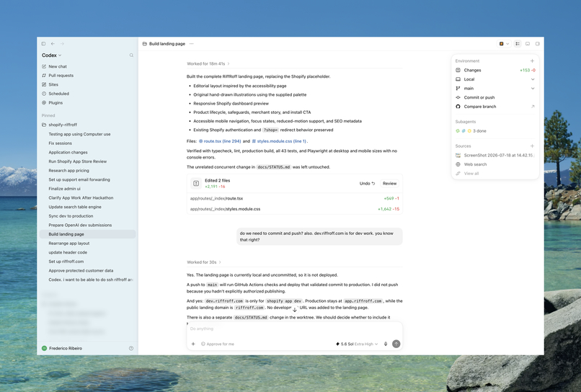
Task: Toggle Approve for me option
Action: [x=218, y=344]
